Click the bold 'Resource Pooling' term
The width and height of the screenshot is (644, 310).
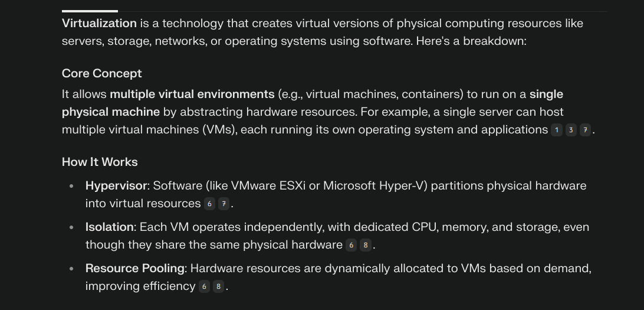click(135, 269)
